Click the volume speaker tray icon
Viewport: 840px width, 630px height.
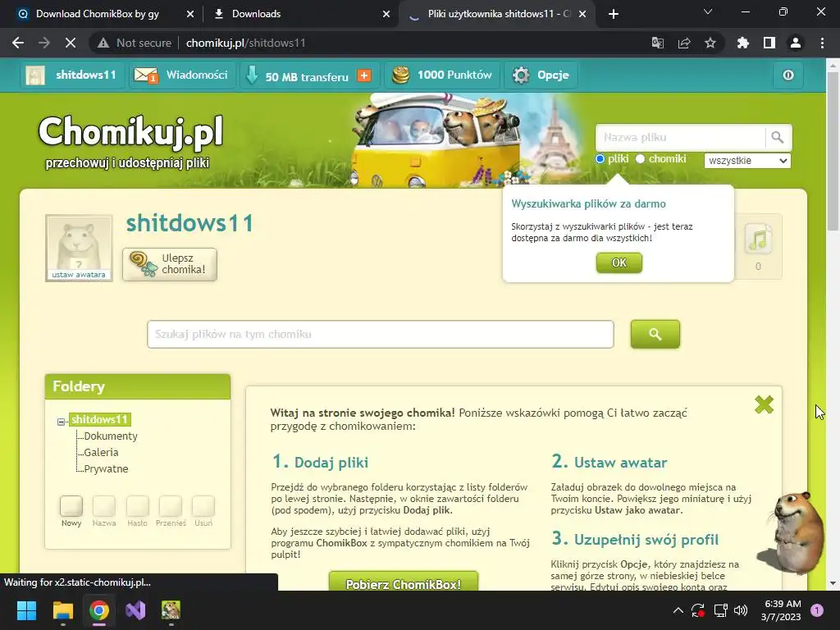(741, 610)
